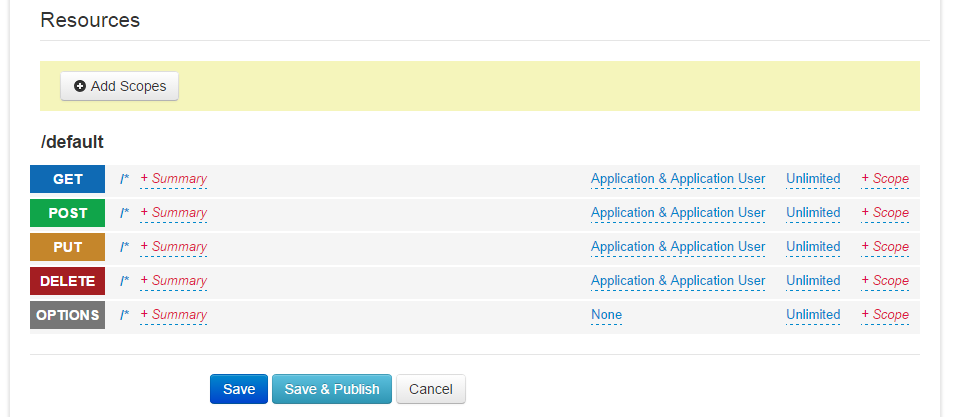Add a scope to the PUT resource

(x=885, y=247)
